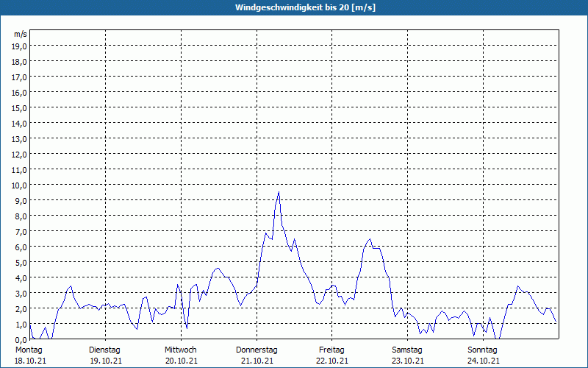Viewport: 588px width, 368px height.
Task: Select the Freitag day label
Action: pos(332,350)
